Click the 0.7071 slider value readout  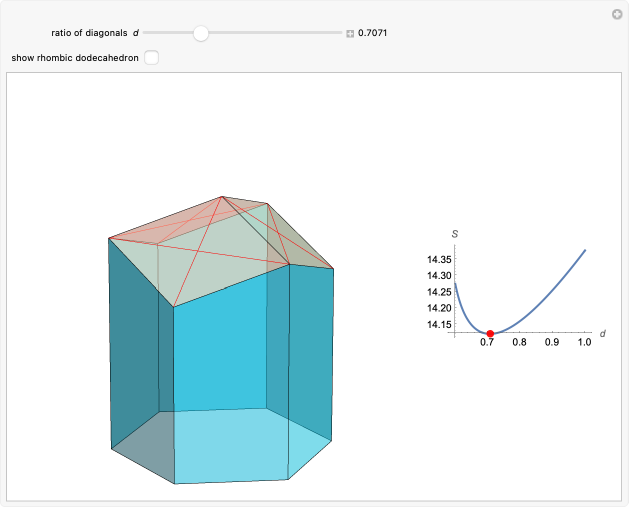click(x=373, y=33)
